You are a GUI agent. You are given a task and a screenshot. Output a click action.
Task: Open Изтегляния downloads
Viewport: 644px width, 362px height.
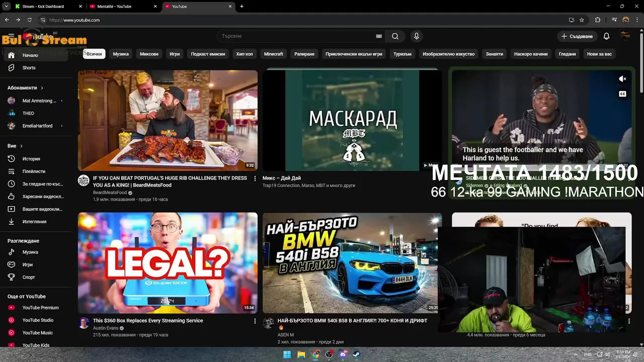click(35, 222)
